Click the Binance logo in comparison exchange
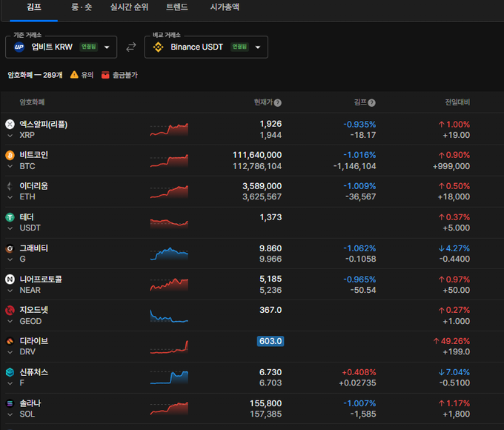The width and height of the screenshot is (504, 430). 158,47
